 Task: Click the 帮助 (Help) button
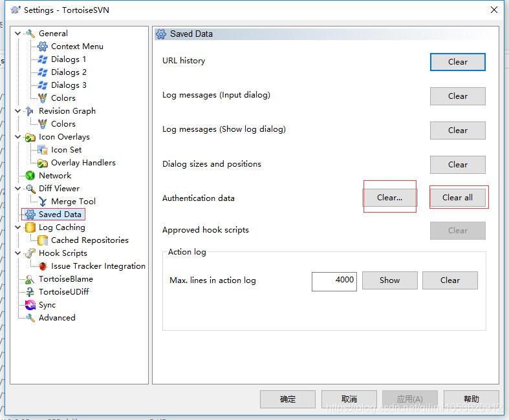tap(471, 399)
